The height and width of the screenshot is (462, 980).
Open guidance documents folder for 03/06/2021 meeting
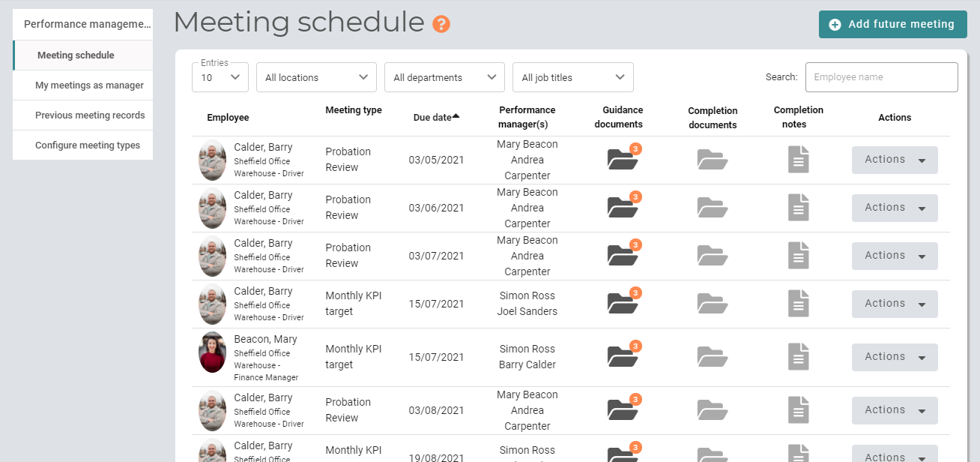[x=623, y=207]
